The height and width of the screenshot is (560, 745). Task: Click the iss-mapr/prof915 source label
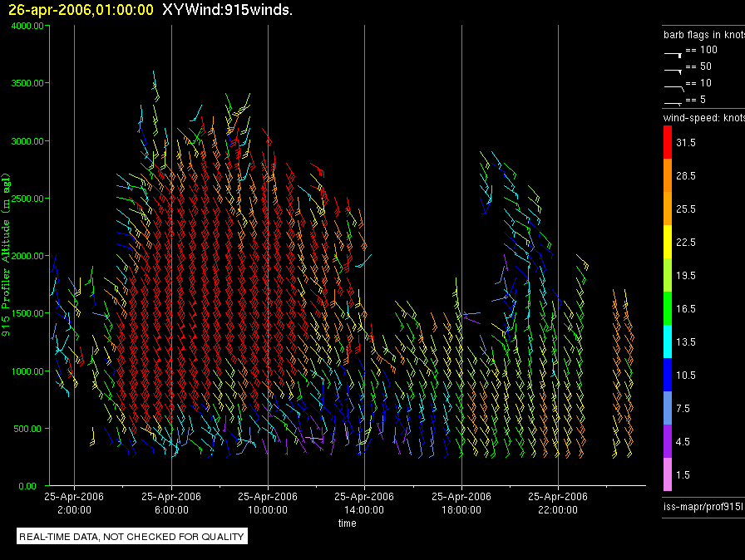[703, 507]
